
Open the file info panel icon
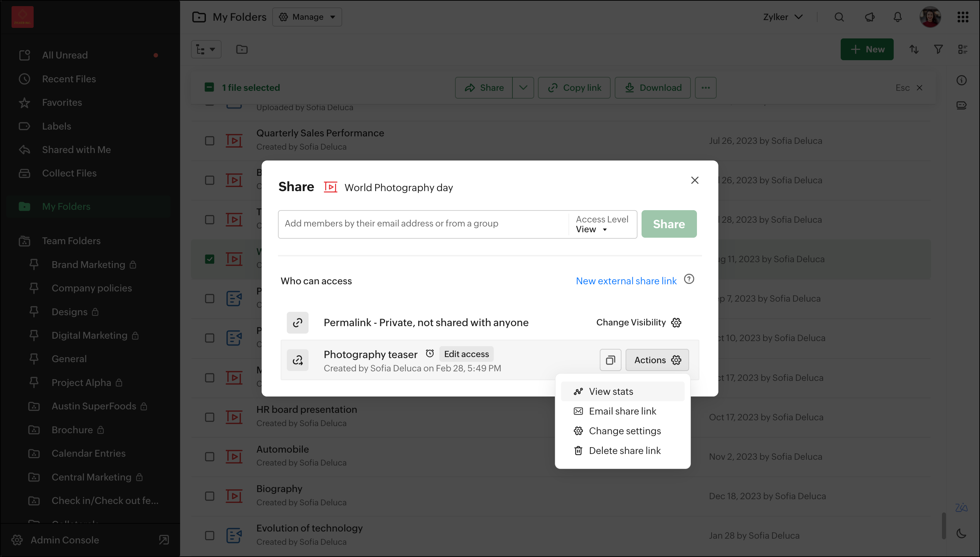pyautogui.click(x=962, y=80)
